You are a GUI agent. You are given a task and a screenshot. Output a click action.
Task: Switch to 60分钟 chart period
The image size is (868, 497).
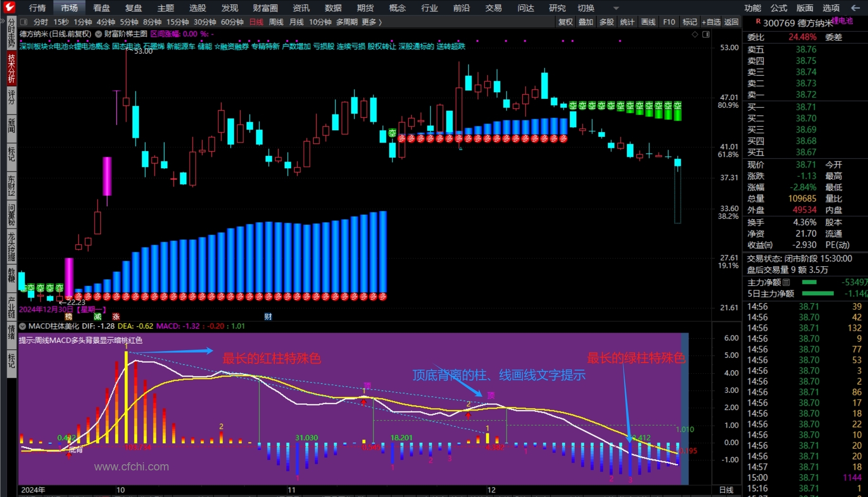click(232, 22)
